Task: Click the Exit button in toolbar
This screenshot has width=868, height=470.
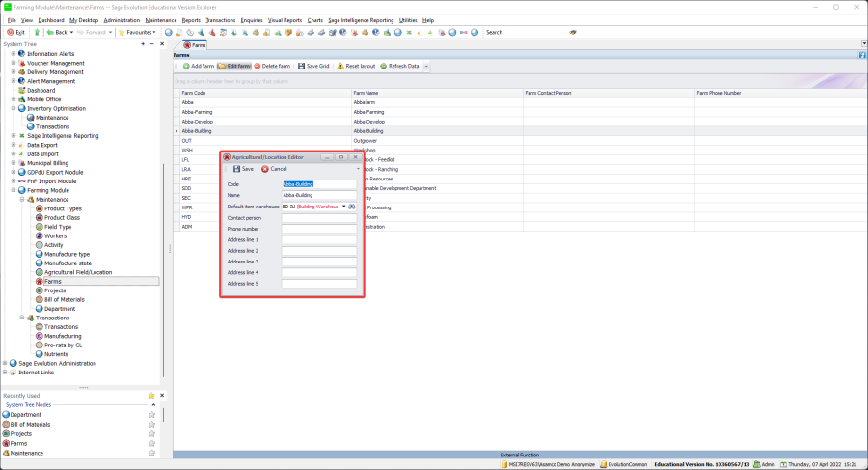Action: (x=16, y=32)
